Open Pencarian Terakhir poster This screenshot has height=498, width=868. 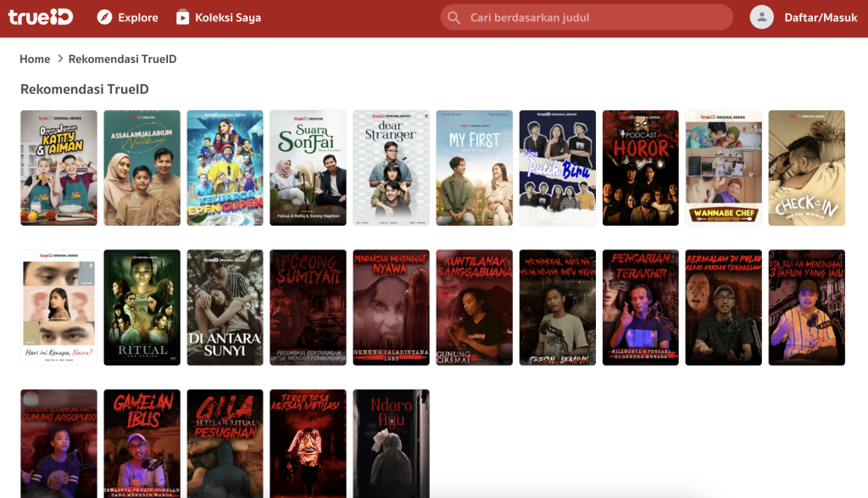click(641, 307)
